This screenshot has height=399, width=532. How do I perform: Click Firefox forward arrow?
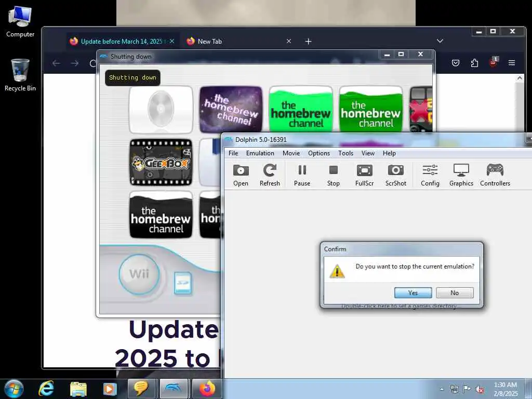pos(75,63)
